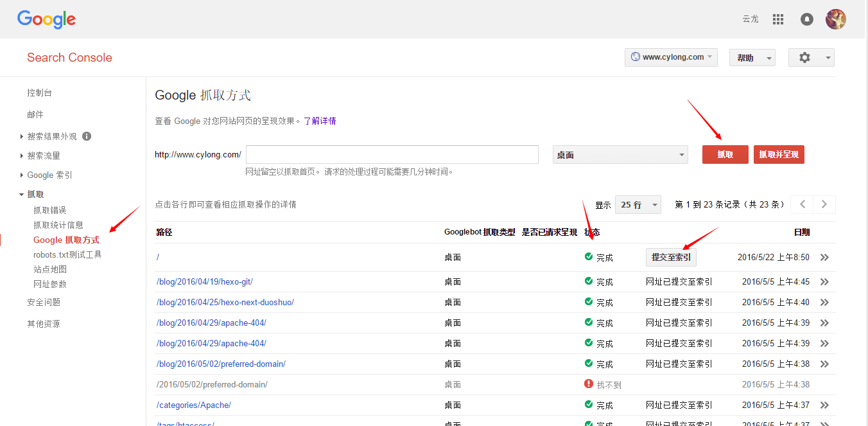Open 邮件 in the sidebar
Viewport: 868px width, 426px height.
tap(35, 114)
